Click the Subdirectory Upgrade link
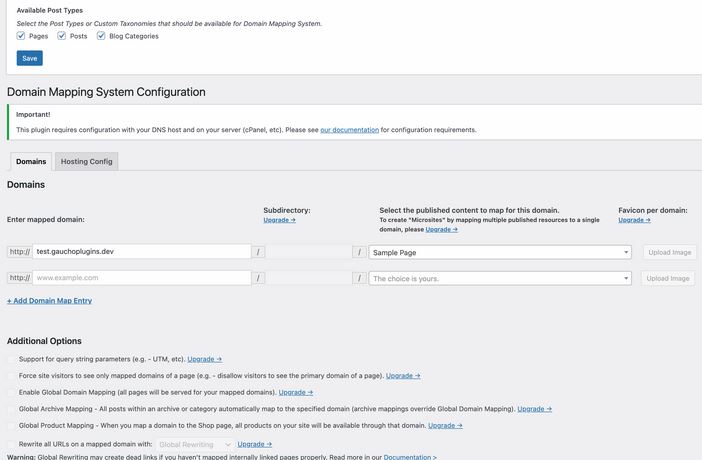702x460 pixels. [279, 220]
